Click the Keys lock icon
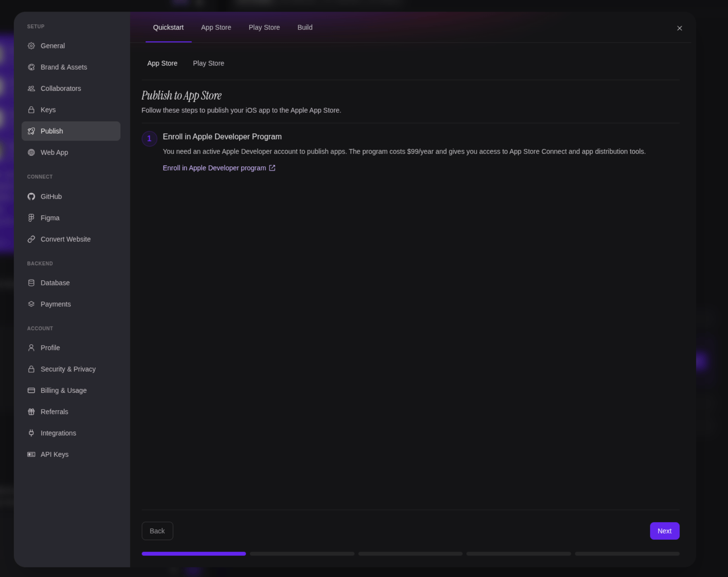The width and height of the screenshot is (728, 577). tap(31, 110)
